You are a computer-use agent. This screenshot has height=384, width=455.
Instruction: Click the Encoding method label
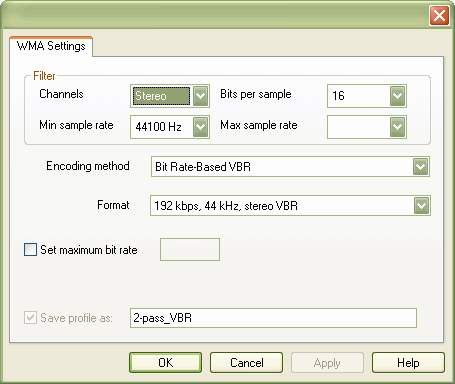88,166
